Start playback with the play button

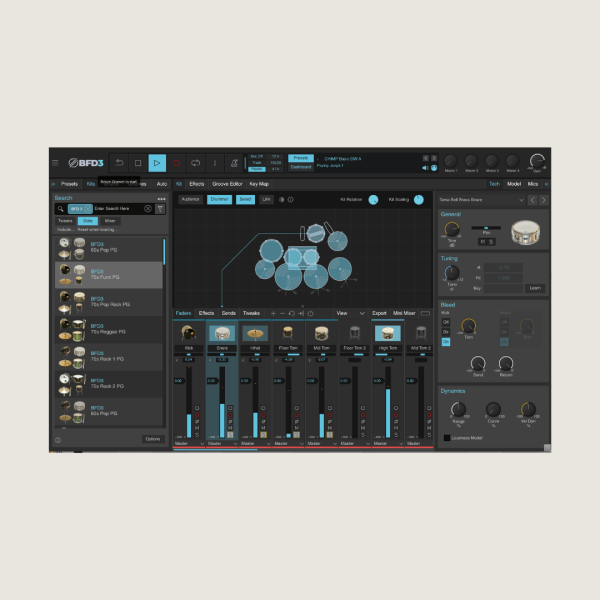157,163
